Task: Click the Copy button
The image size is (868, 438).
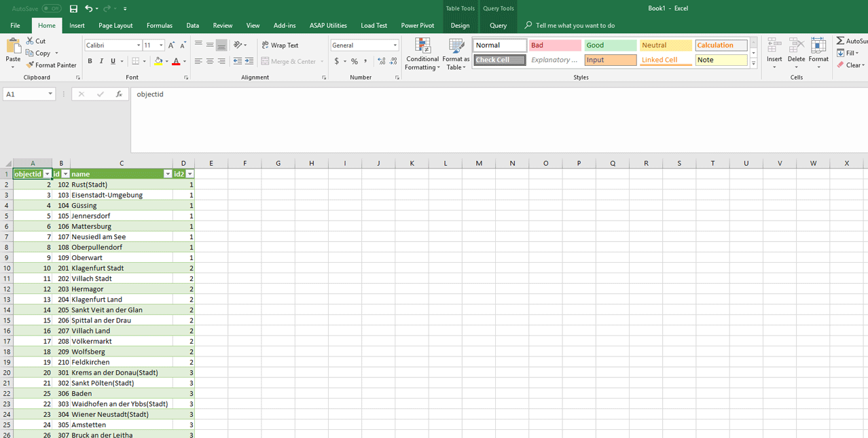Action: coord(38,53)
